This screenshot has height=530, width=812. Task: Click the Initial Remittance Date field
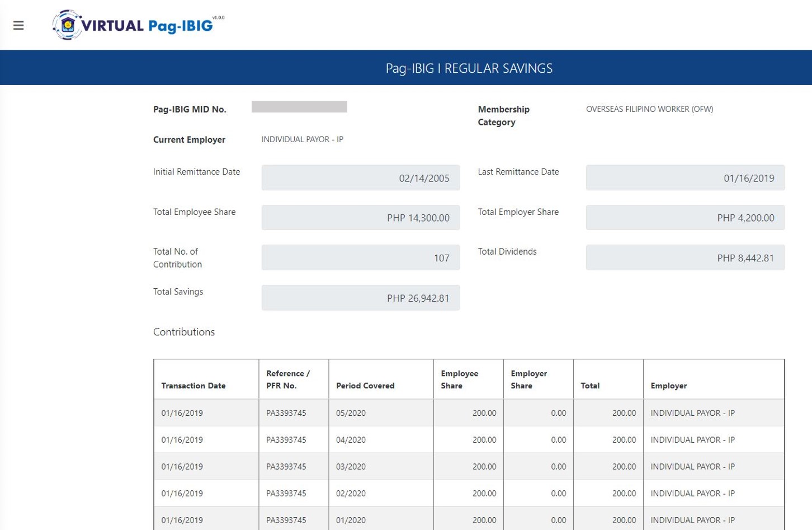coord(361,178)
